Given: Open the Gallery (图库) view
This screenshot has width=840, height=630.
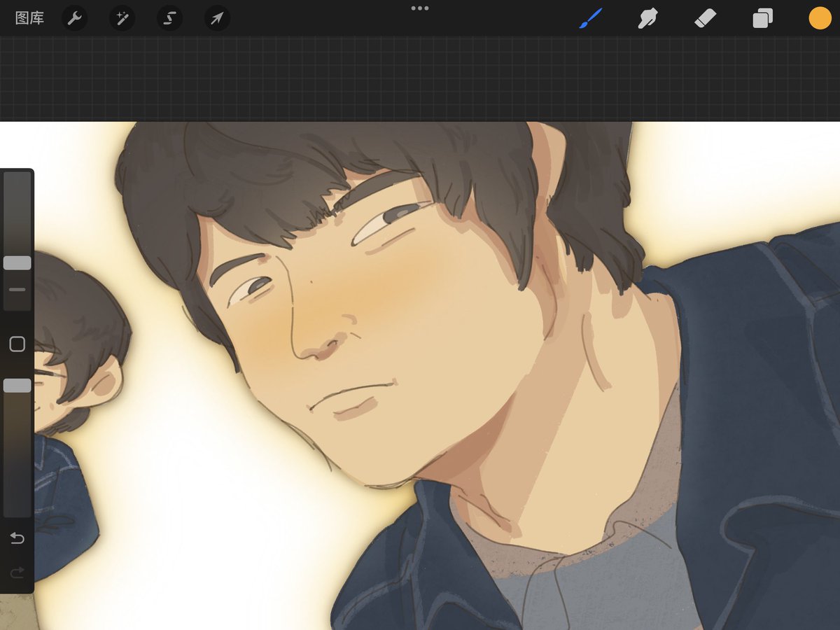Looking at the screenshot, I should pos(29,18).
